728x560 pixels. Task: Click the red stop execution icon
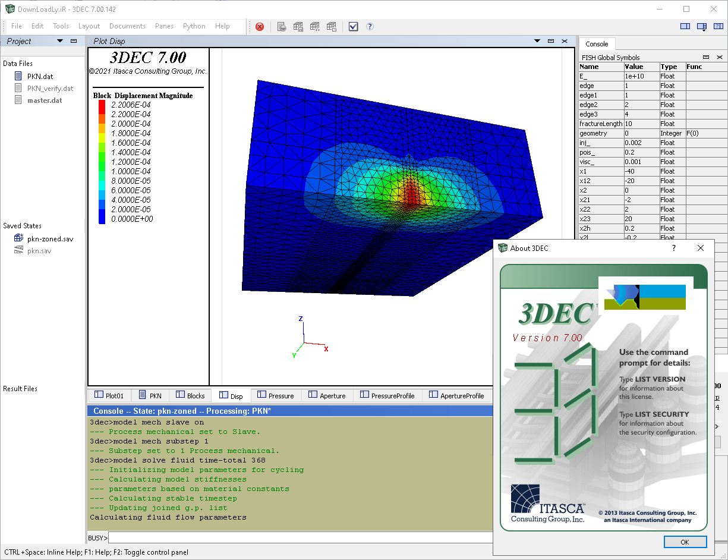[260, 26]
